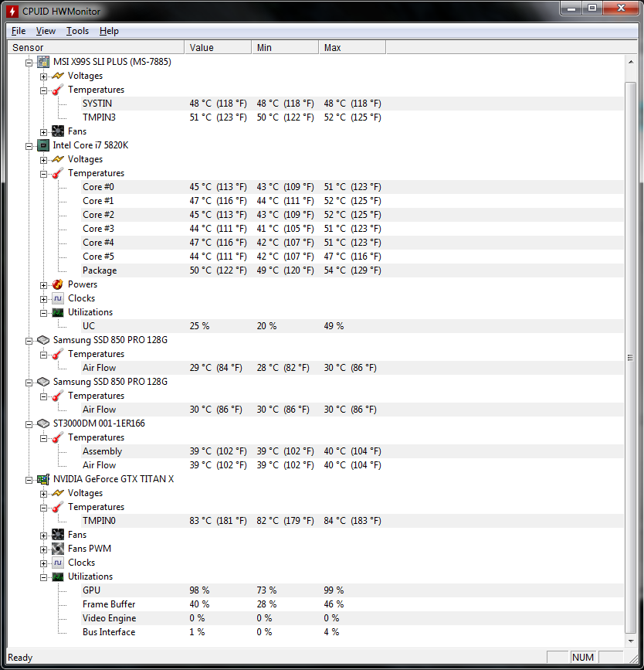Click the thermometer icon of ST3000DM Temperatures
Image resolution: width=644 pixels, height=670 pixels.
pos(58,437)
